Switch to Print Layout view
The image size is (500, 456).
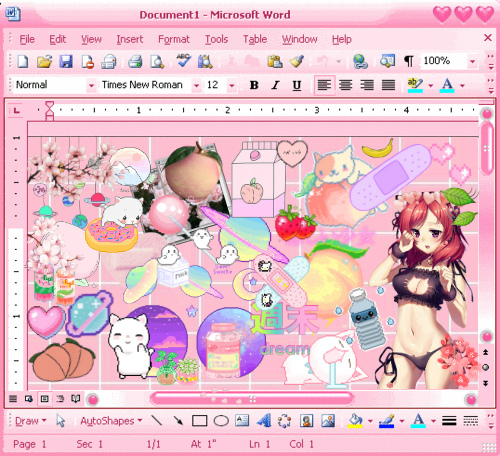[x=45, y=399]
